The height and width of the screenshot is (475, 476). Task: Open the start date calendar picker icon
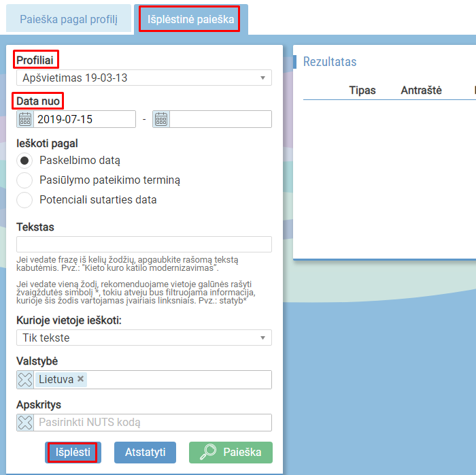(x=25, y=119)
